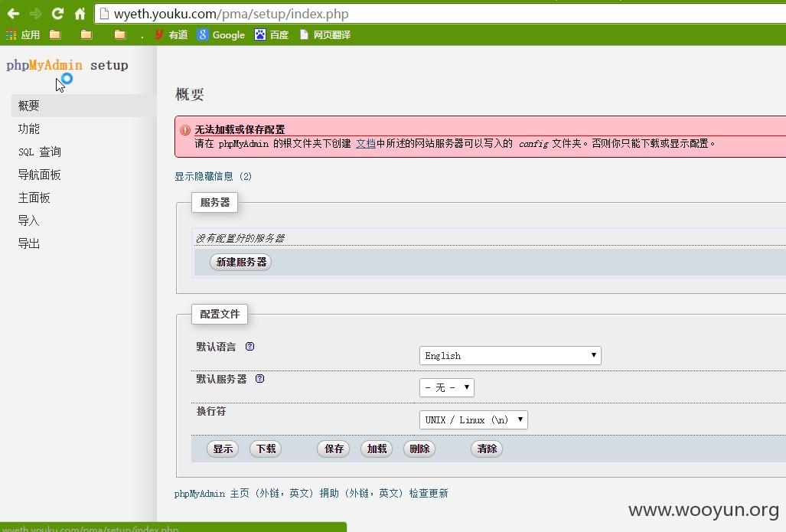Image resolution: width=786 pixels, height=532 pixels.
Task: Open the second bookmark folder icon
Action: click(x=86, y=34)
